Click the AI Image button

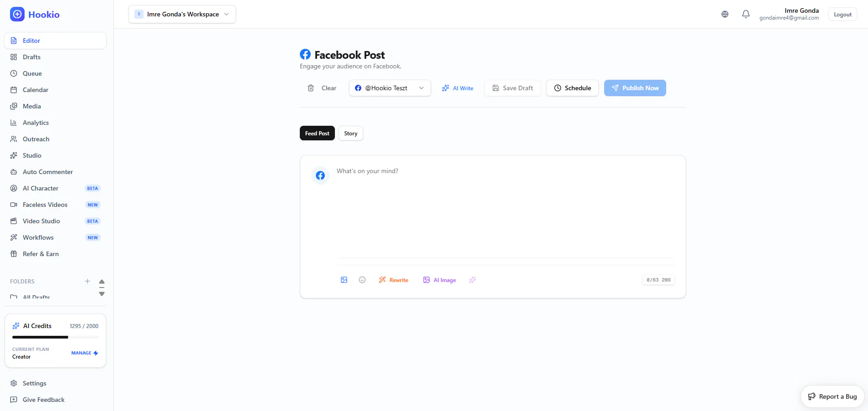click(440, 280)
